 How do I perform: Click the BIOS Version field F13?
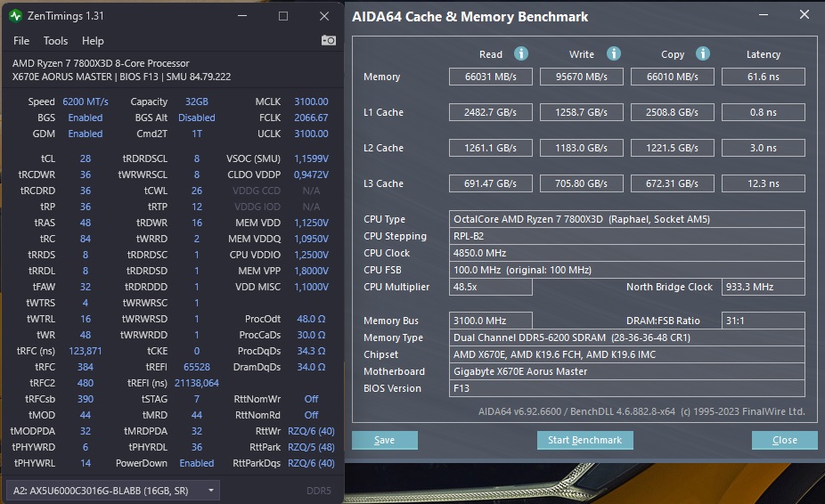tap(626, 387)
